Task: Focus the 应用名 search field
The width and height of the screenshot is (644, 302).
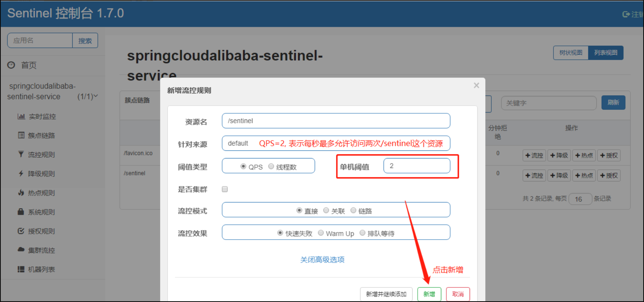Action: pyautogui.click(x=40, y=41)
